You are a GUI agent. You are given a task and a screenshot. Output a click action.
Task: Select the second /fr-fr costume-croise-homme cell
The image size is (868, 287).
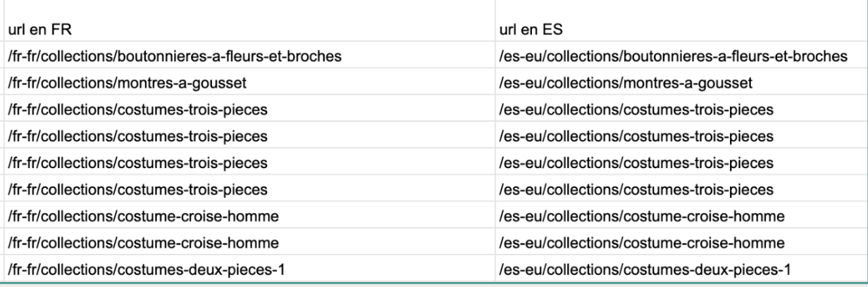click(x=247, y=243)
